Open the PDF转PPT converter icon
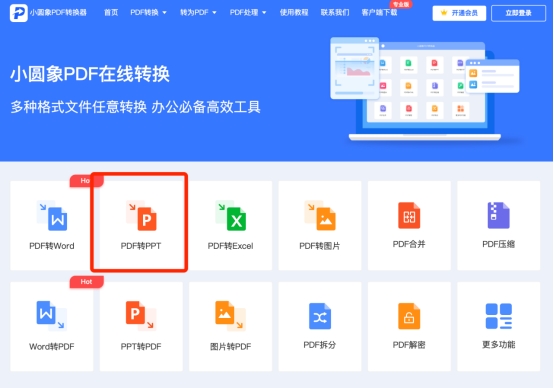Viewport: 554px width, 388px height. [x=141, y=216]
